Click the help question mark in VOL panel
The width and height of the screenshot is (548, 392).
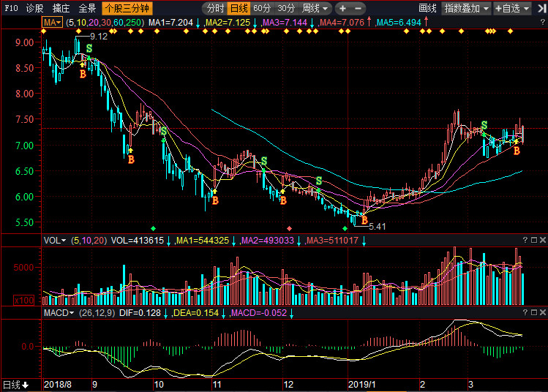click(525, 240)
